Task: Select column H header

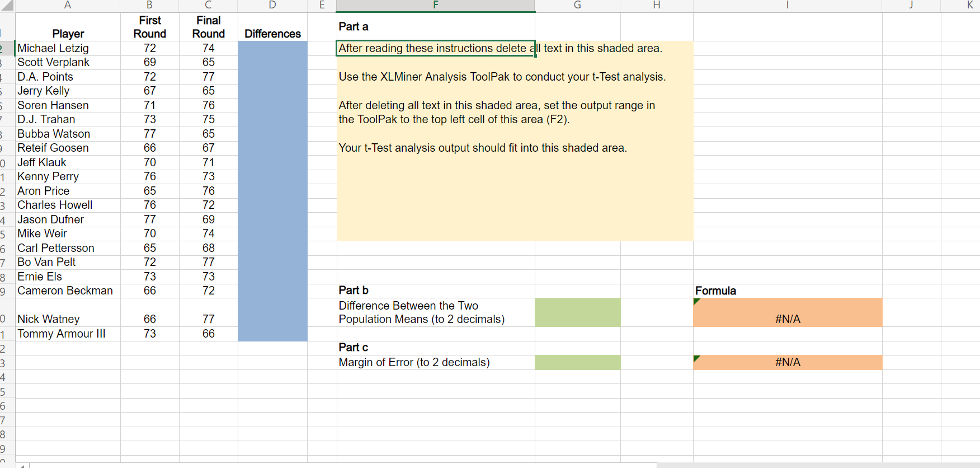Action: coord(657,6)
